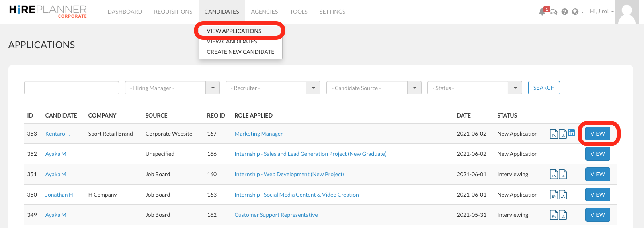Open the JA resume icon for Jonathan H

563,195
